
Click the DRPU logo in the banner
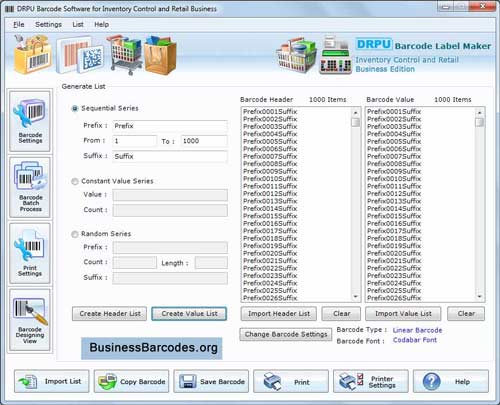tap(374, 44)
